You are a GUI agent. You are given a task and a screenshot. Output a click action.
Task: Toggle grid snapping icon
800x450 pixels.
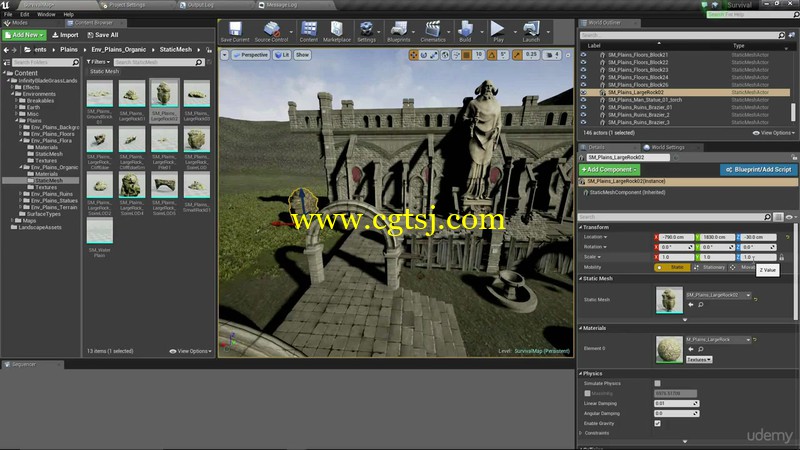tap(466, 55)
